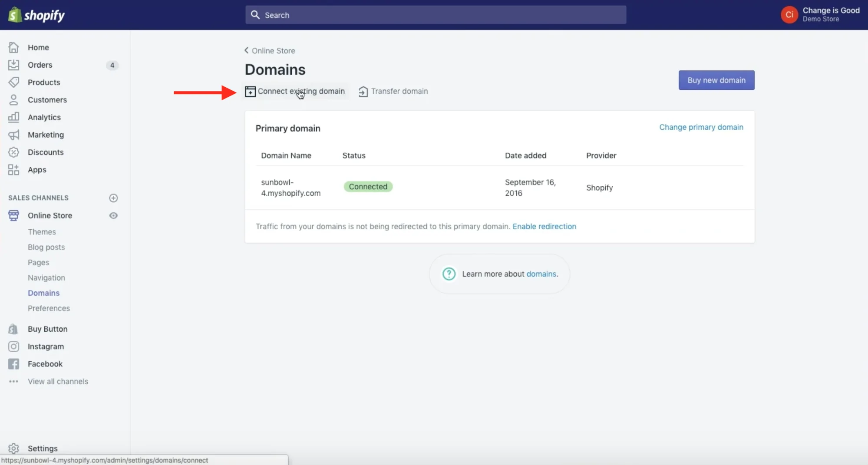Open the Themes menu item
This screenshot has height=465, width=868.
(42, 232)
